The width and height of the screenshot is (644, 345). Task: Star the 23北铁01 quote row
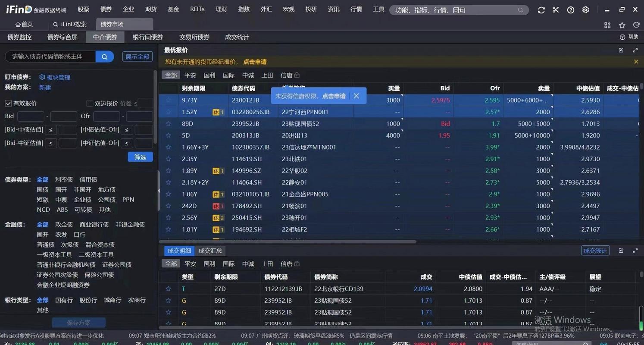click(x=169, y=159)
